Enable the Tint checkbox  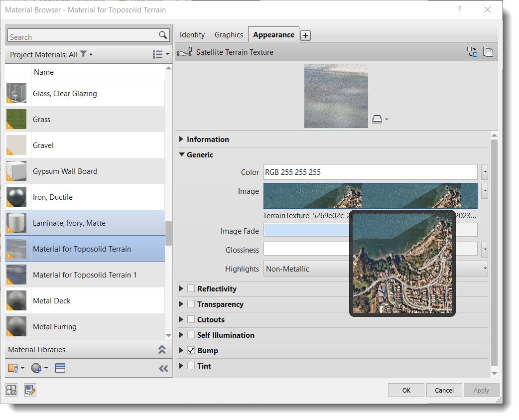191,366
